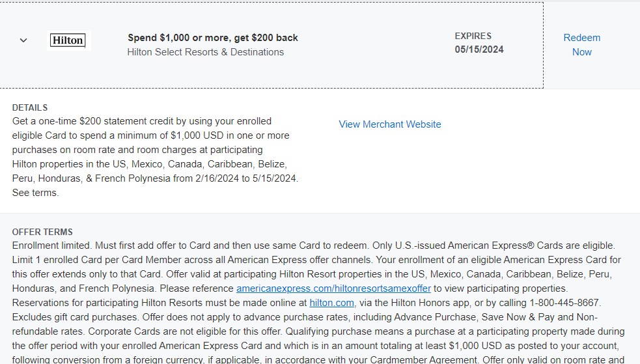The image size is (640, 364).
Task: Open the View Merchant Website link
Action: (x=389, y=124)
